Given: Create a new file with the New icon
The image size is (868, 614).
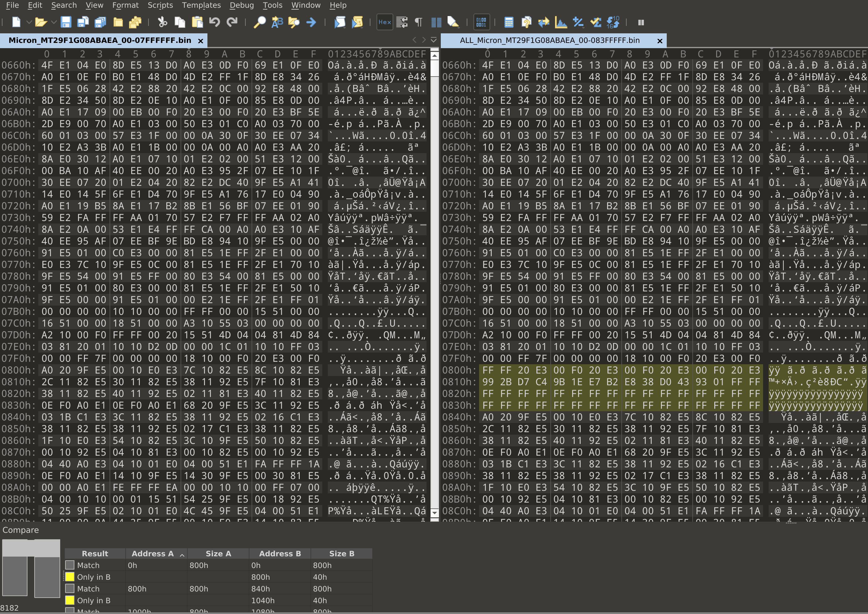Looking at the screenshot, I should tap(16, 22).
